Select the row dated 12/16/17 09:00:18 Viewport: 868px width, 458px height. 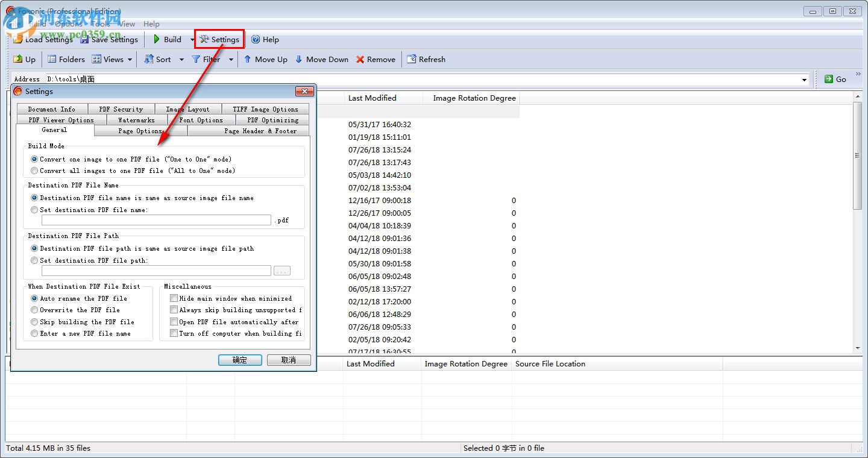coord(379,201)
